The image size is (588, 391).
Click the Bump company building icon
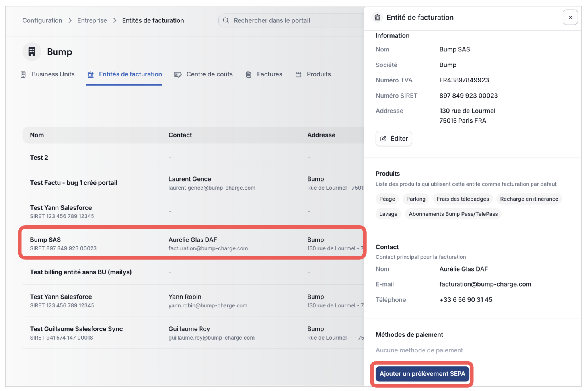[x=32, y=52]
